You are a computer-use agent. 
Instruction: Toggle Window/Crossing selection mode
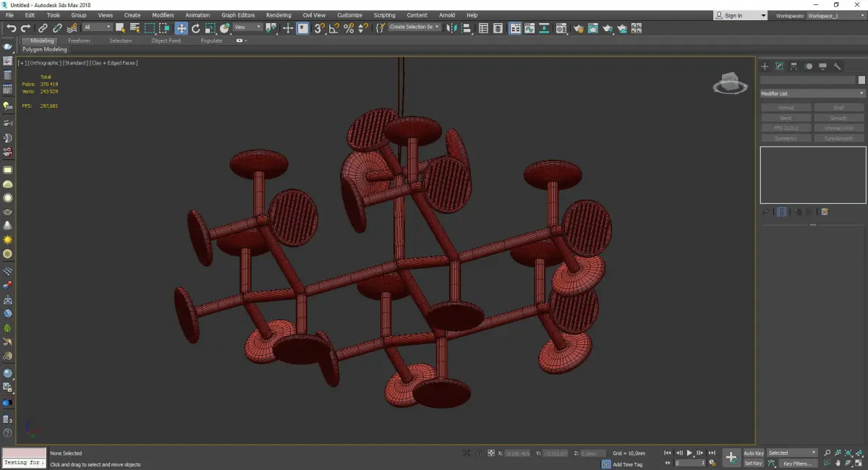point(165,28)
